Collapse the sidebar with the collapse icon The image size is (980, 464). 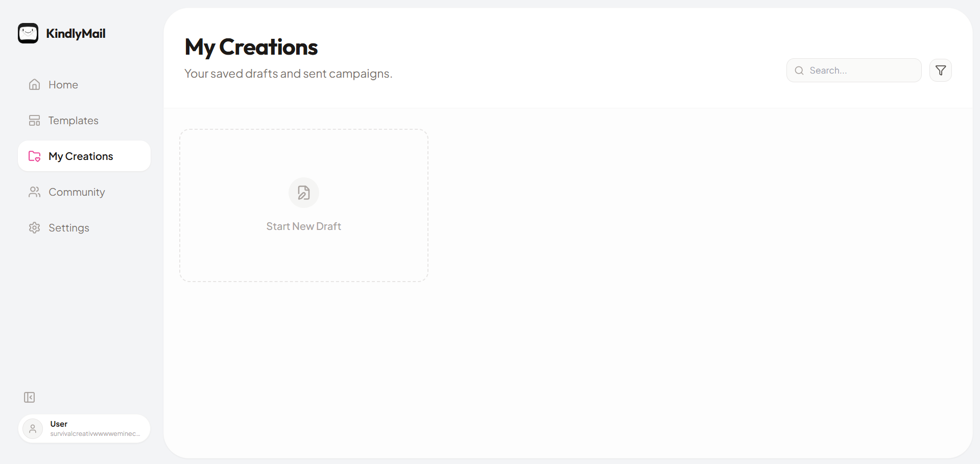click(29, 397)
